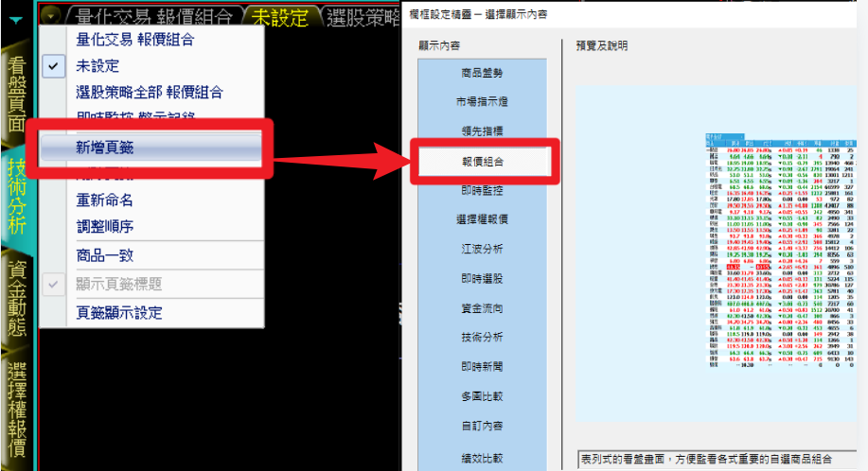Pick 自訂內容 display content

(482, 426)
